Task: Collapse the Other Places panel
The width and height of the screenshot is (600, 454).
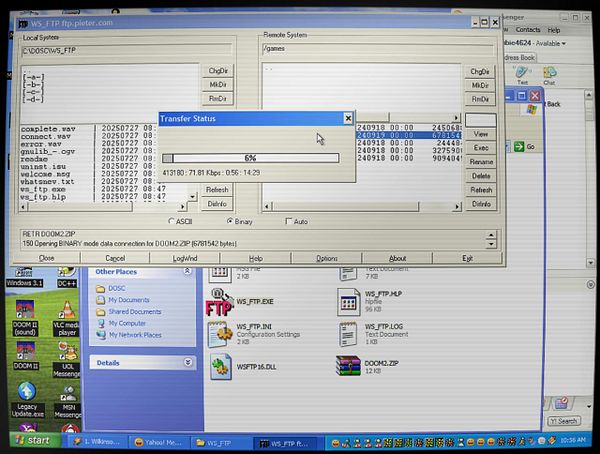Action: pos(187,271)
